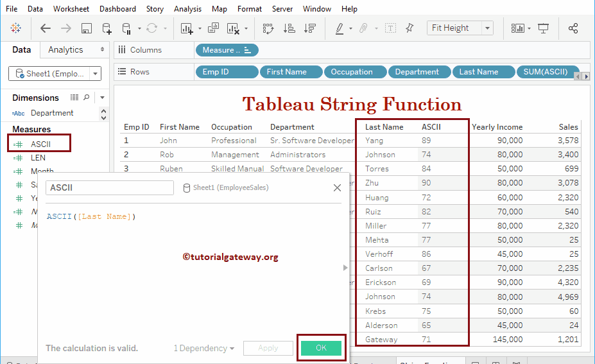
Task: Click the Swap Rows and Columns icon
Action: coord(268,28)
